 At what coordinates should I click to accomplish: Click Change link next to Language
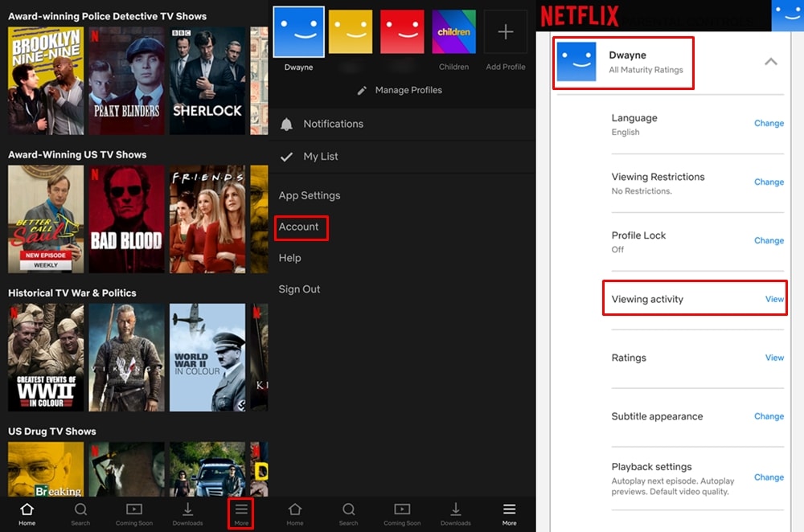pyautogui.click(x=769, y=123)
